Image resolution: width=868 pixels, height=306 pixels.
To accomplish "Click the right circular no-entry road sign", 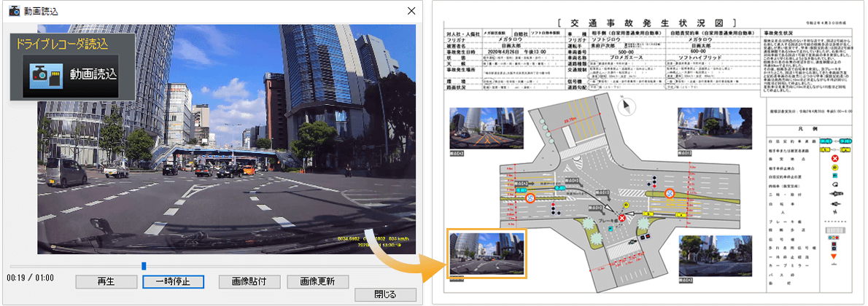I will tap(669, 194).
